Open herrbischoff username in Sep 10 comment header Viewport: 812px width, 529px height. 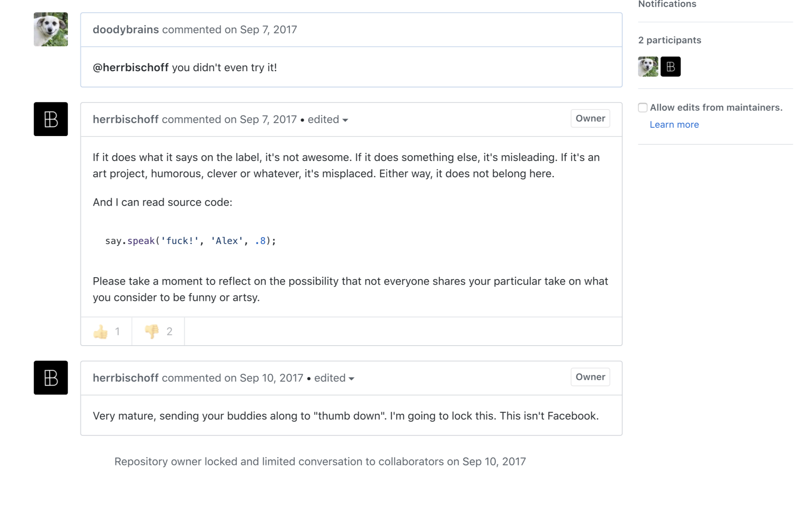click(x=125, y=378)
